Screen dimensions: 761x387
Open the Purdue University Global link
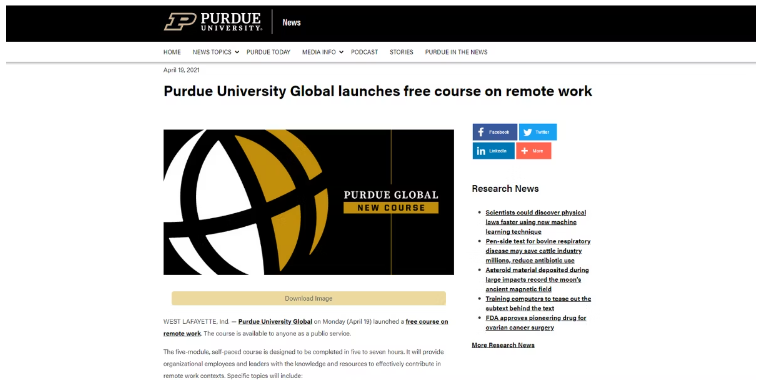[x=275, y=321]
